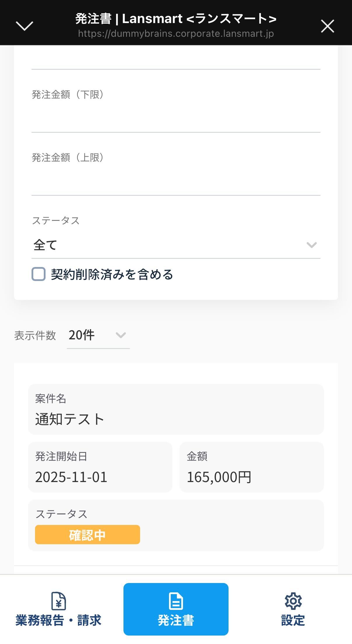Image resolution: width=352 pixels, height=644 pixels.
Task: Click the 発注金額（下限） input field
Action: pyautogui.click(x=176, y=120)
